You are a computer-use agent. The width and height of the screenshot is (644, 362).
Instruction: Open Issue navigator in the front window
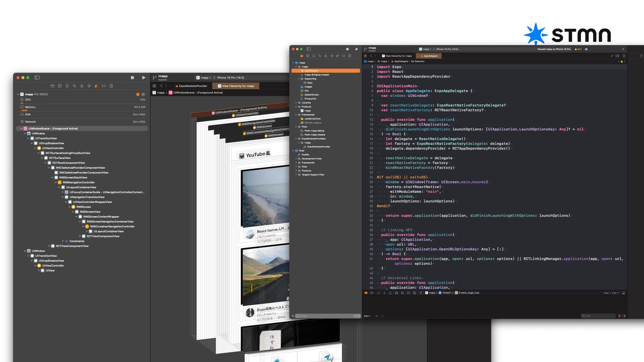coord(325,56)
